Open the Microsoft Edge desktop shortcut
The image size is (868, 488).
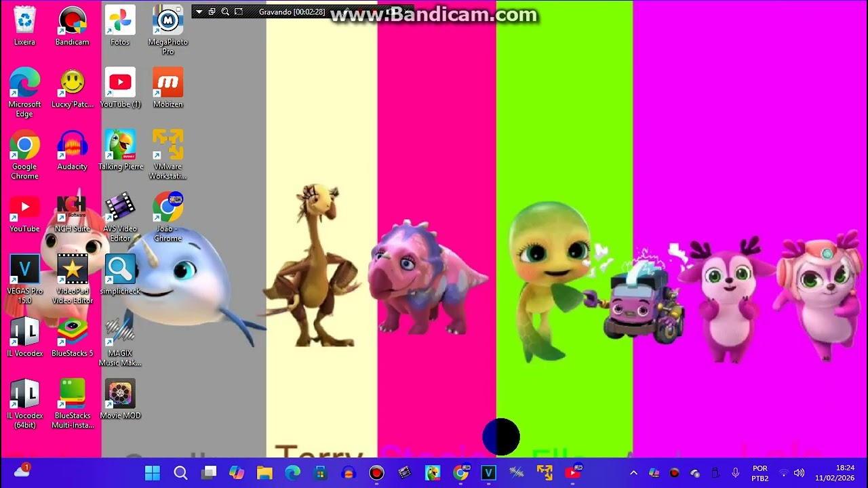point(24,93)
